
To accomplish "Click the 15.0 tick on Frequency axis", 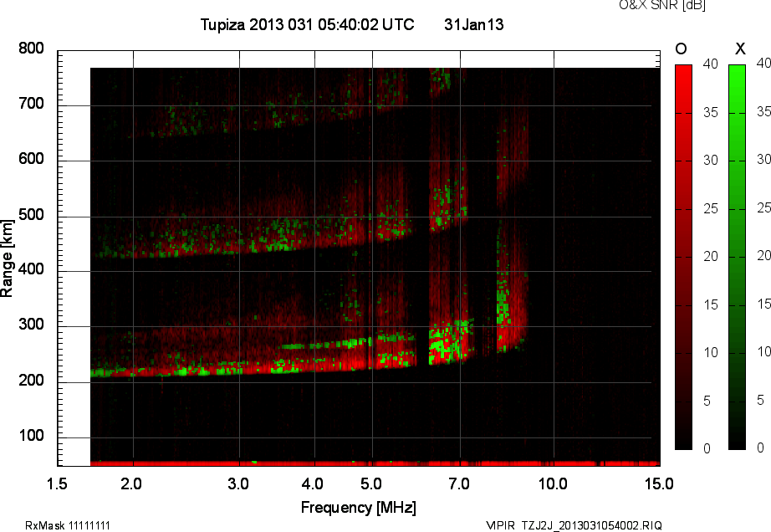I will pos(659,483).
